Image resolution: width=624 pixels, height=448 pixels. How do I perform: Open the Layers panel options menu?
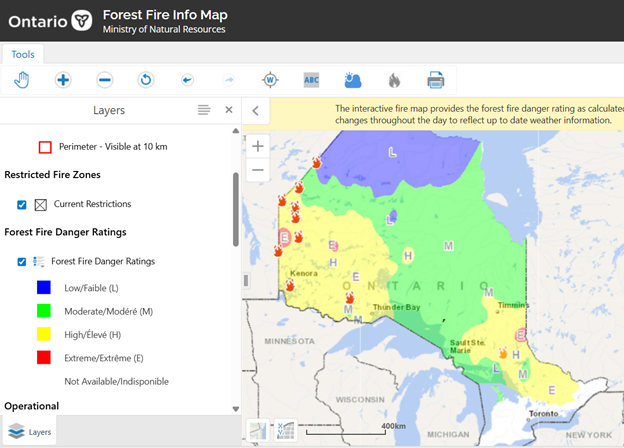(x=204, y=110)
